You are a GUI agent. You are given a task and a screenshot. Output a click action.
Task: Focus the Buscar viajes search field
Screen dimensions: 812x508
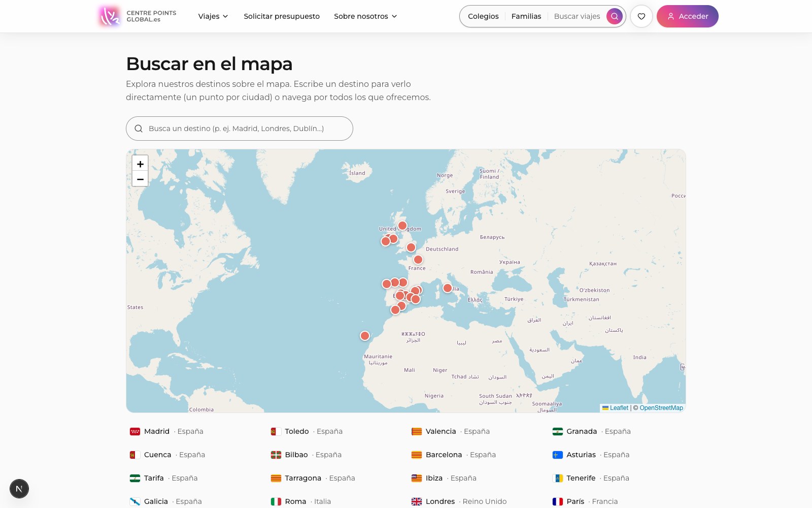click(577, 16)
